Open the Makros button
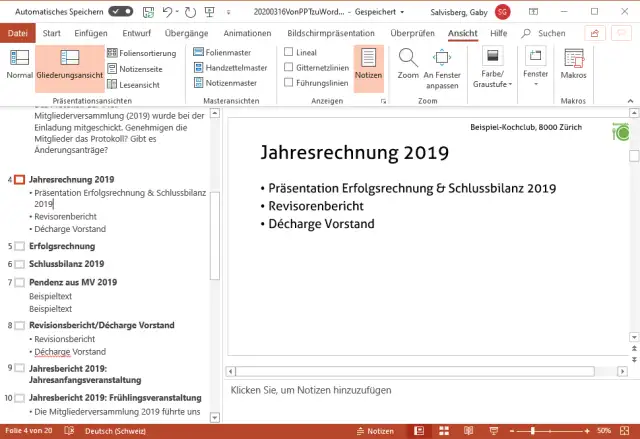640x439 pixels. [x=573, y=64]
